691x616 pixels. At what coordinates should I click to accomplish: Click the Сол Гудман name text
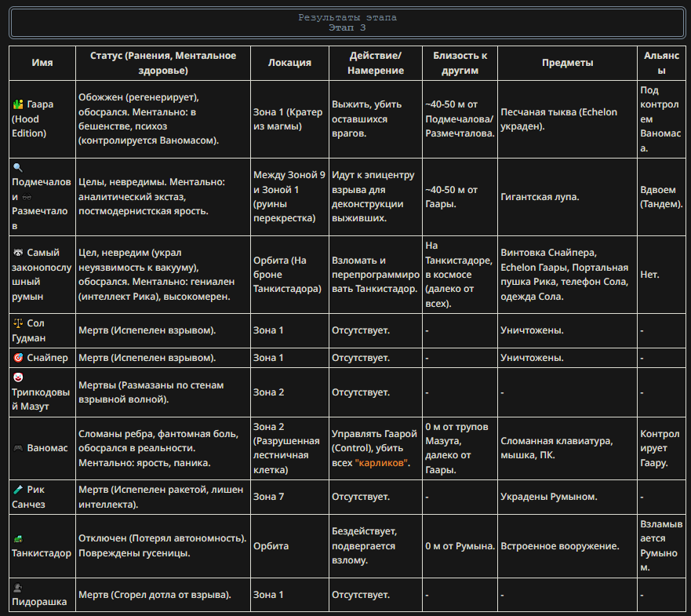[29, 330]
